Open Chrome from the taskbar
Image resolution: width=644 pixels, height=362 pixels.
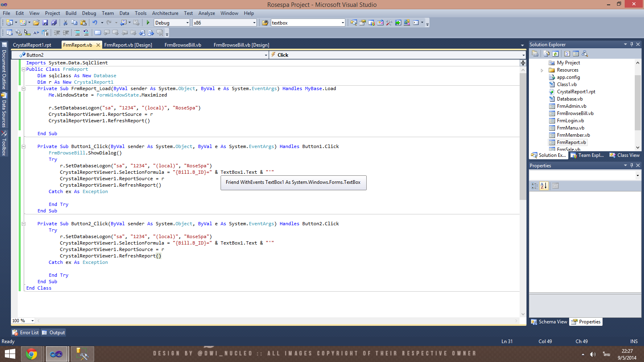coord(31,354)
